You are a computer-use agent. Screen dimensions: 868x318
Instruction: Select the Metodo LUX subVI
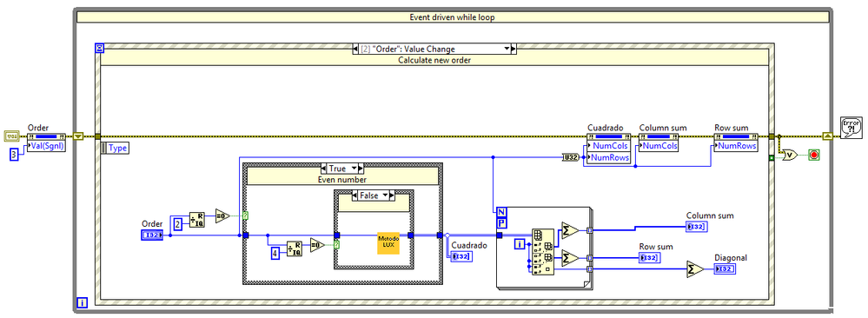point(388,243)
